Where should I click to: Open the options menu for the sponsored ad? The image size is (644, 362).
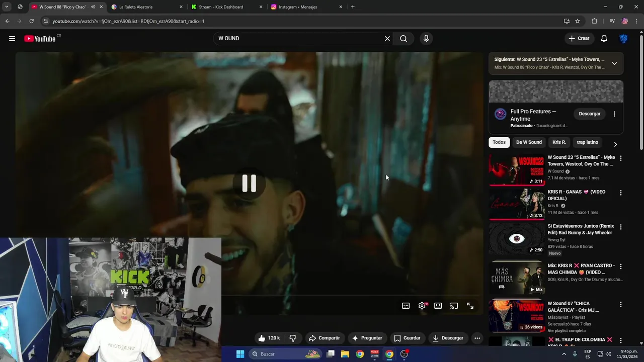pos(614,114)
